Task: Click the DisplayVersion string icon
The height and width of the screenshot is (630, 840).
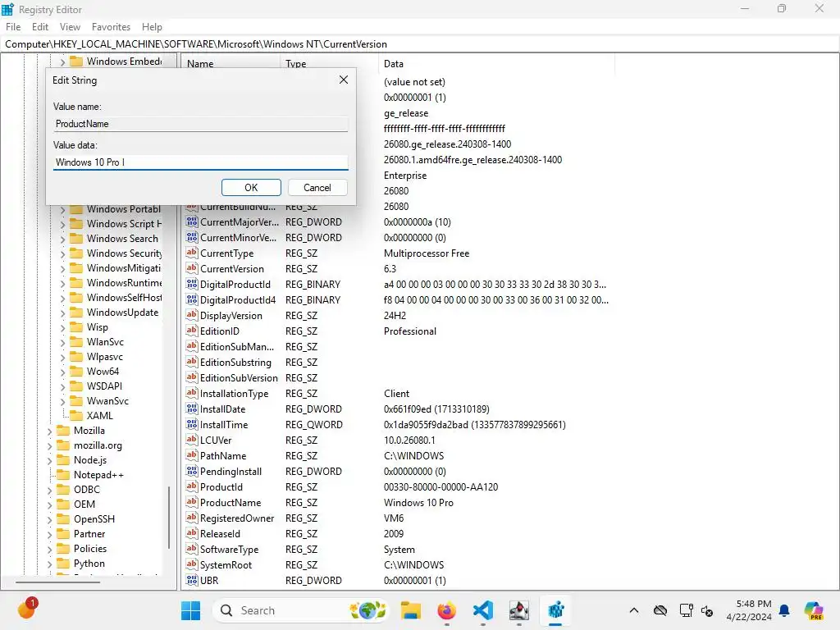Action: (192, 315)
